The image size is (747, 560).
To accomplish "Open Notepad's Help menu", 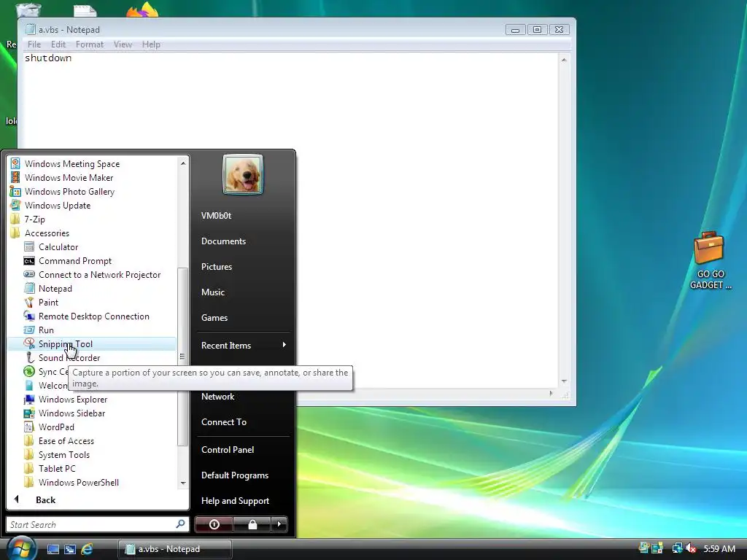I will click(151, 44).
